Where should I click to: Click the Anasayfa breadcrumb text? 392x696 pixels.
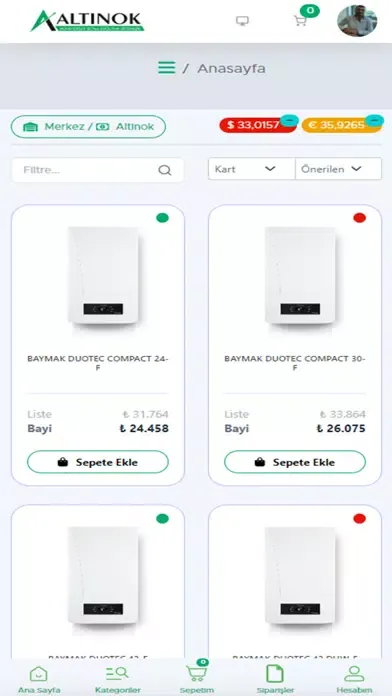click(x=231, y=69)
